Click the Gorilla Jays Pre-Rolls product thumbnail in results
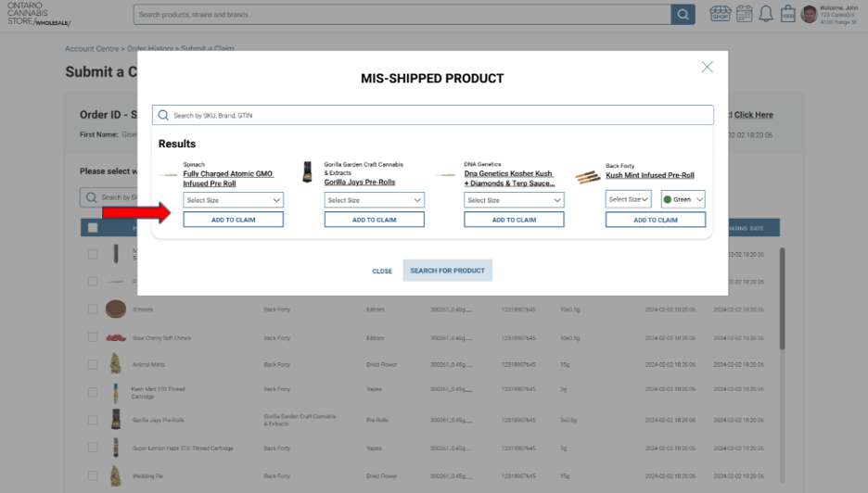Viewport: 868px width, 493px height. click(x=307, y=172)
